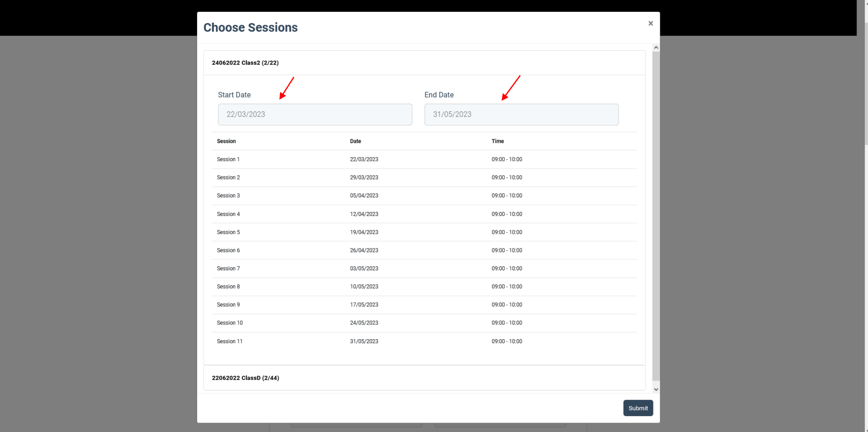
Task: Click the dialog scrollbar up arrow
Action: 656,48
